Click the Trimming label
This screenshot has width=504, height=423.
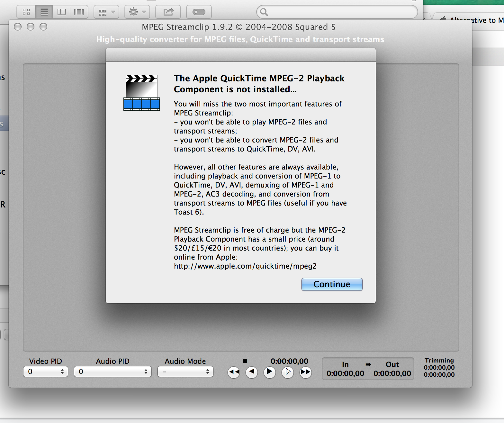coord(439,360)
